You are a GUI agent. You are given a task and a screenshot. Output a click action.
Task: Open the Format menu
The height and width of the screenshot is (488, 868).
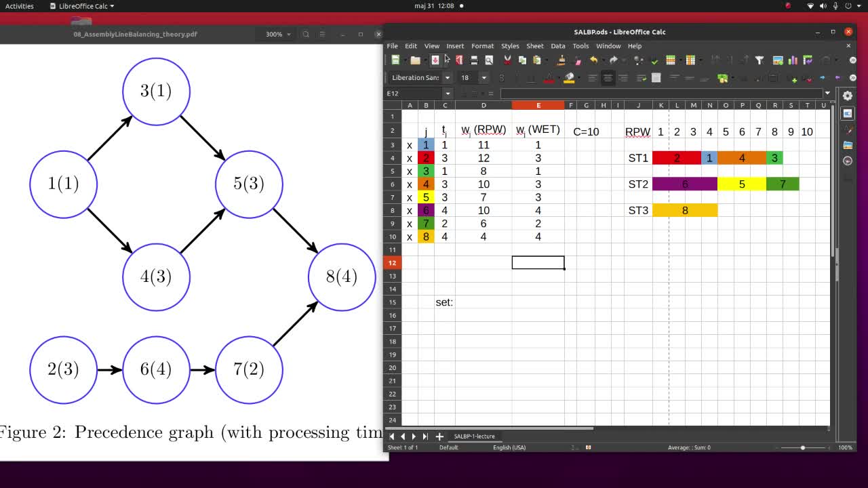[483, 46]
